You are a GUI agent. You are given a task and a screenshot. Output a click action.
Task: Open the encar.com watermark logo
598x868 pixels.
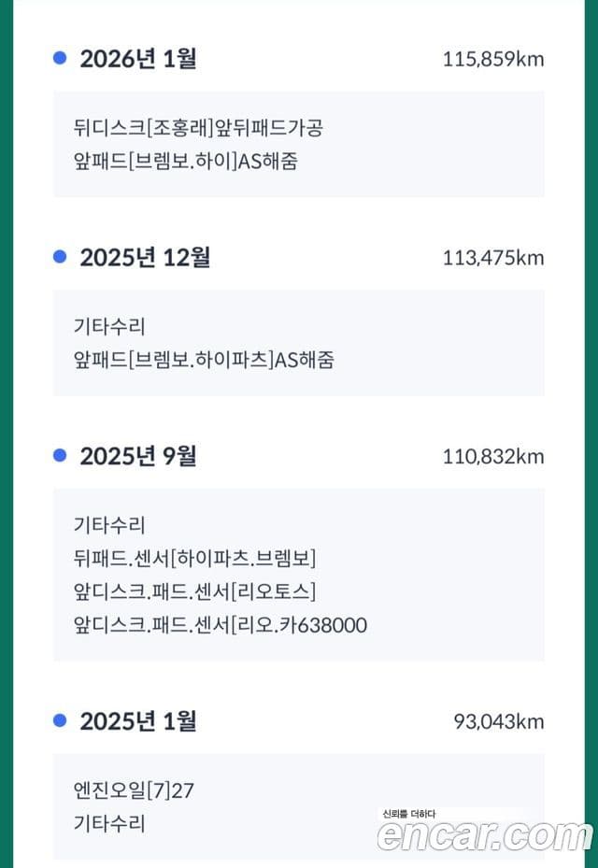(485, 835)
